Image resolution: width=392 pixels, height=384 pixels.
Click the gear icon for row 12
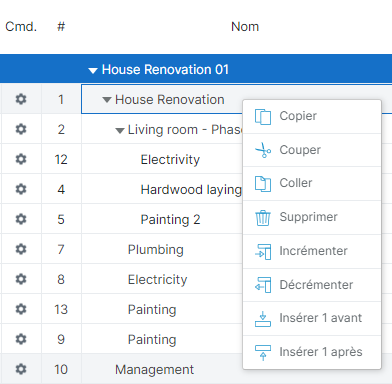click(x=21, y=159)
